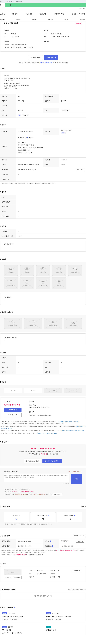Click the 이메일 지원 button
This screenshot has height=644, width=86.
click(13, 415)
